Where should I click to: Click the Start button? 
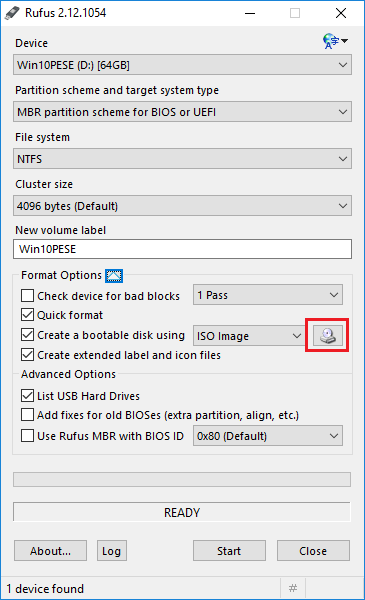pos(229,551)
